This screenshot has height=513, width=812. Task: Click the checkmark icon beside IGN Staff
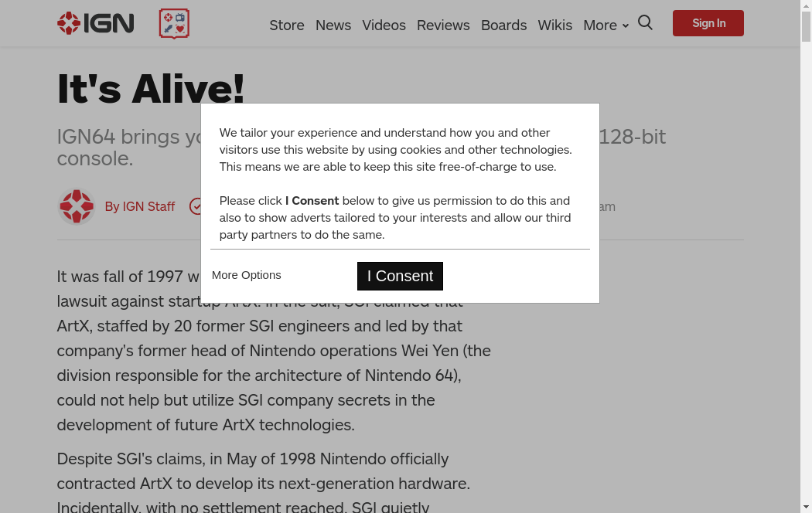[196, 206]
